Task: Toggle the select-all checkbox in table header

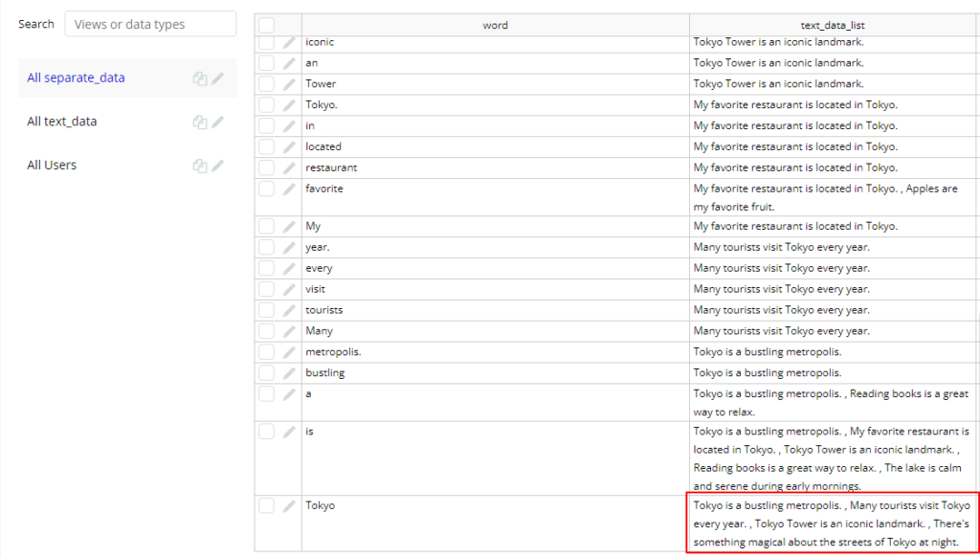Action: coord(267,25)
